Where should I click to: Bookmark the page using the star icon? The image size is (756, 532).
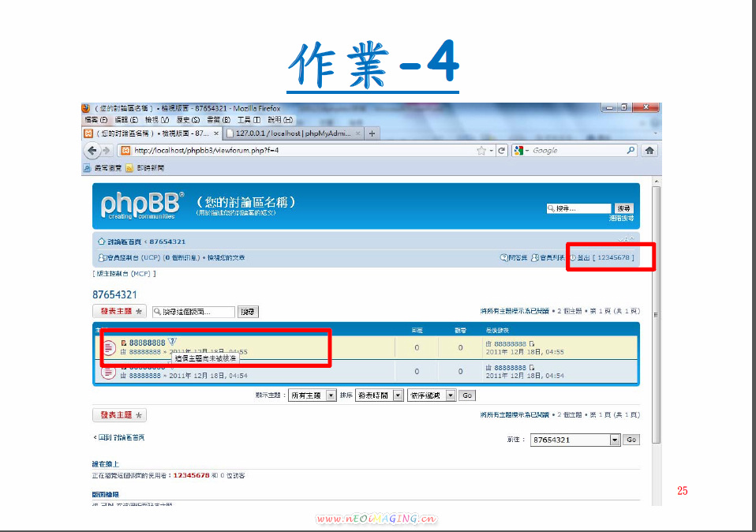(x=481, y=150)
